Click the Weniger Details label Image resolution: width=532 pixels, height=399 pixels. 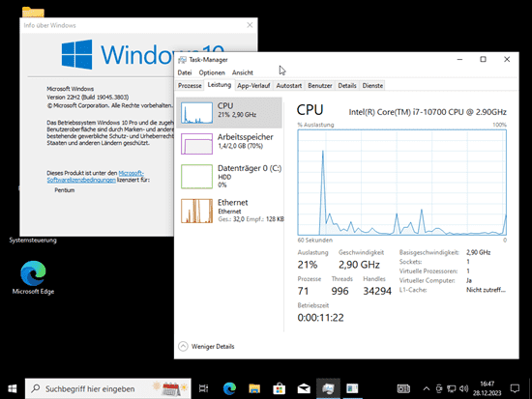point(213,347)
